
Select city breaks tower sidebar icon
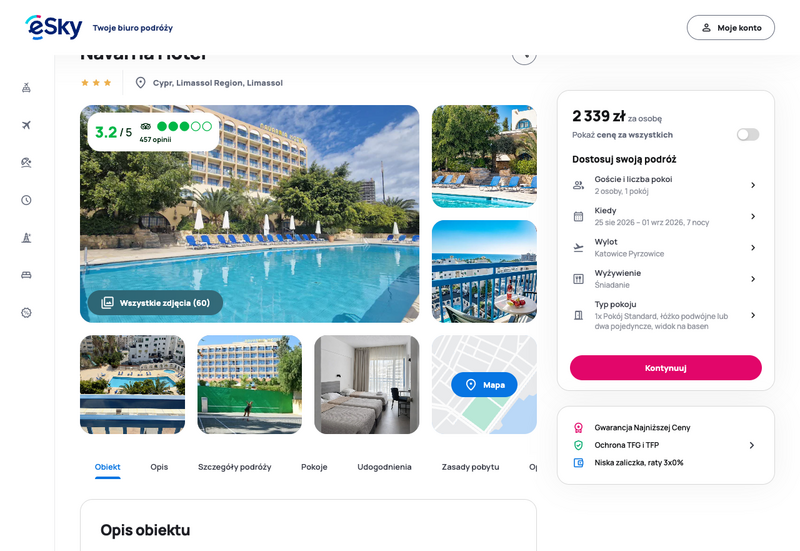[27, 238]
